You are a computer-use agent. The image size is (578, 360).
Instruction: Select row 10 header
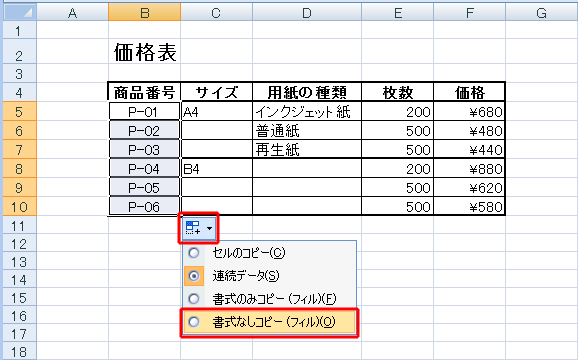[20, 206]
